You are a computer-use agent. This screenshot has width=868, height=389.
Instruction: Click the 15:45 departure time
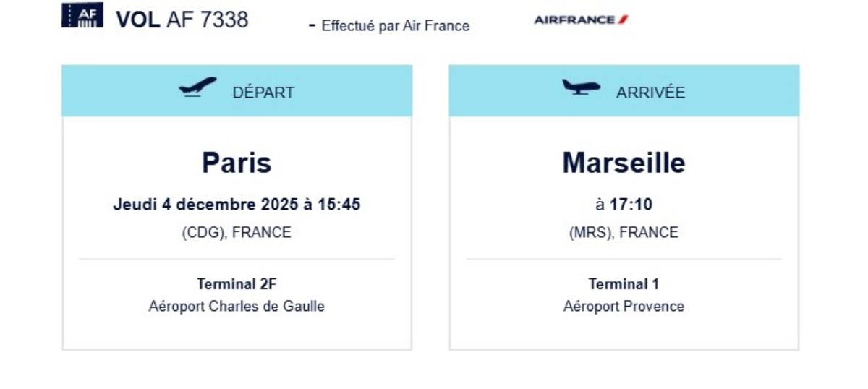click(x=339, y=205)
